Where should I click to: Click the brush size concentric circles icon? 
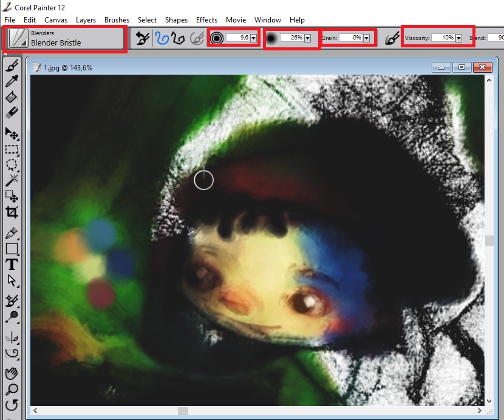click(217, 38)
